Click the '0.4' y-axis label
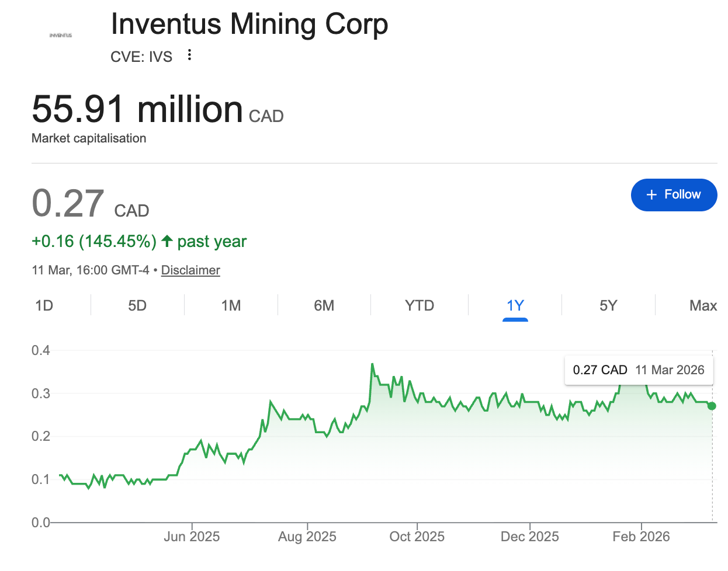 (41, 350)
